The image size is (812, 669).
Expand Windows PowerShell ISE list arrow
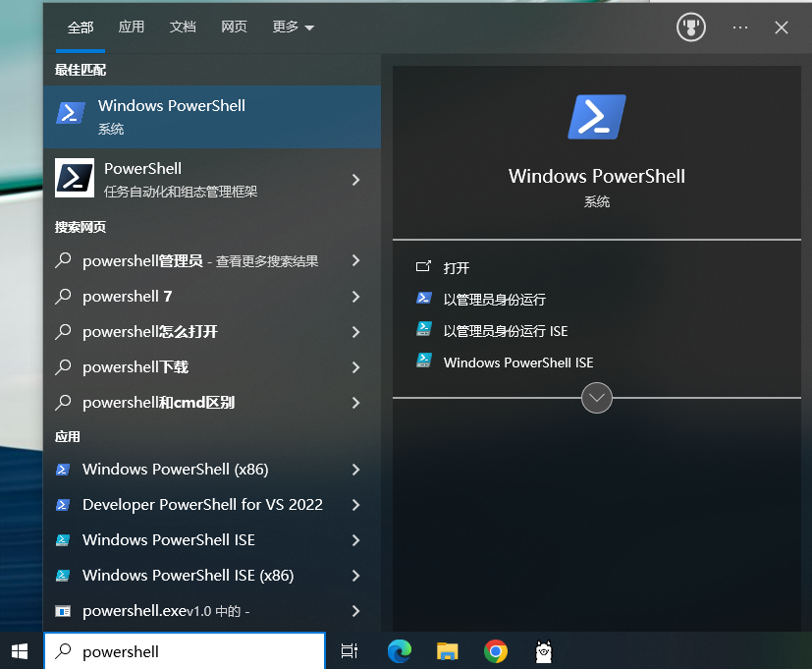tap(355, 540)
